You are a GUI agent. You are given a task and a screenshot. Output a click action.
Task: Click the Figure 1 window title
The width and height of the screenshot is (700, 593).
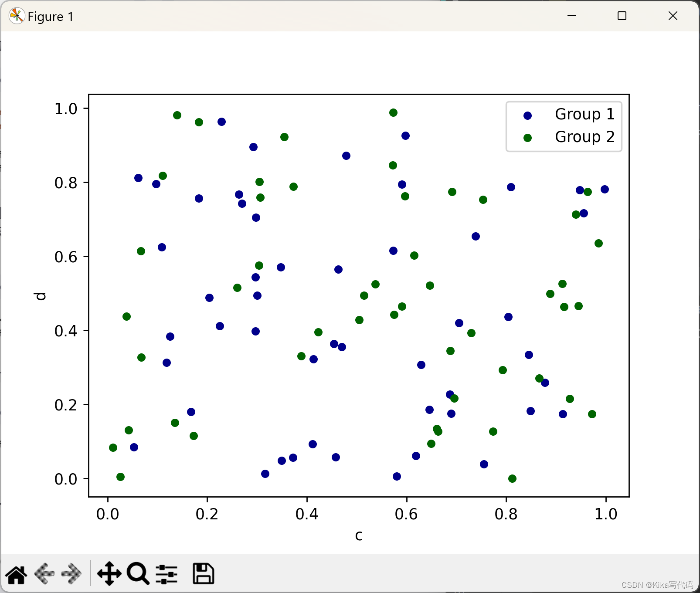(51, 17)
